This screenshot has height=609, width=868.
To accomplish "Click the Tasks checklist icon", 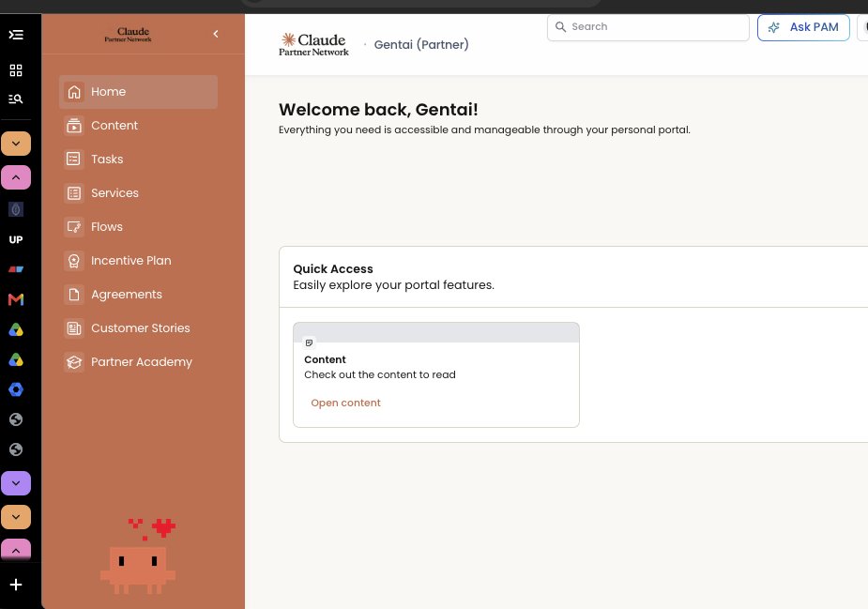I will [73, 160].
